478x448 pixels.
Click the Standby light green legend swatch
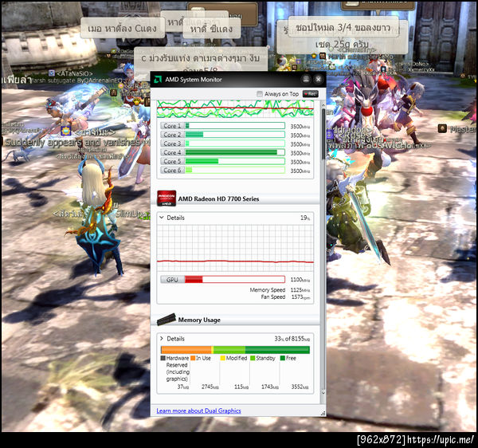tap(253, 358)
